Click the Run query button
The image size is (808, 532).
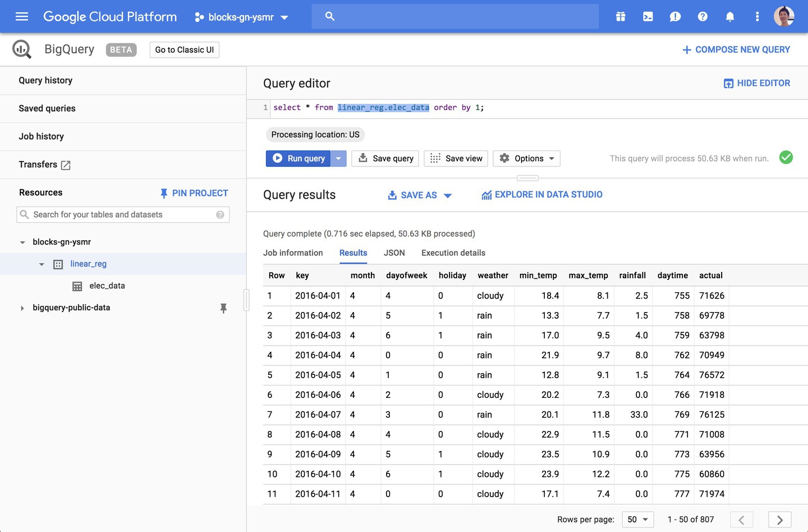coord(299,159)
